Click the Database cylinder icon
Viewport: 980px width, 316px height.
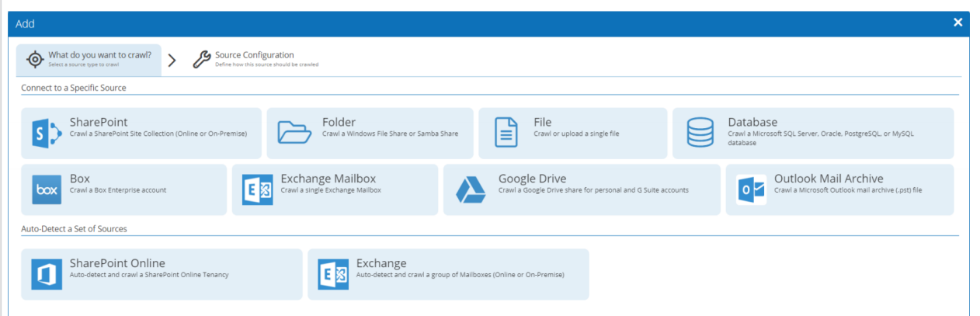[x=700, y=134]
